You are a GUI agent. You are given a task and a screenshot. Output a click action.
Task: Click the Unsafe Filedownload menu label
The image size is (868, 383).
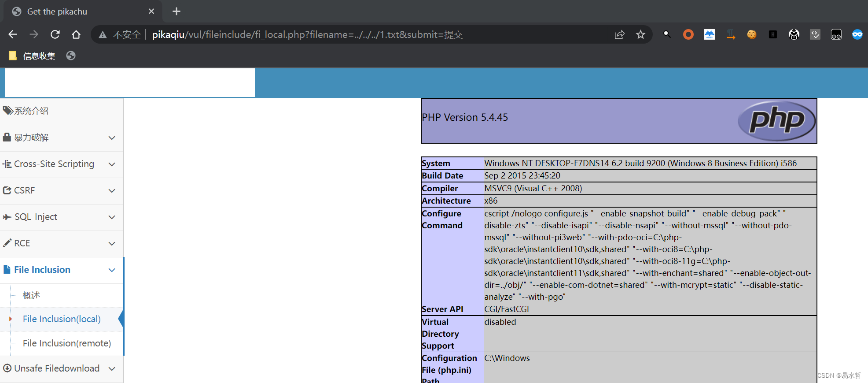(x=57, y=368)
